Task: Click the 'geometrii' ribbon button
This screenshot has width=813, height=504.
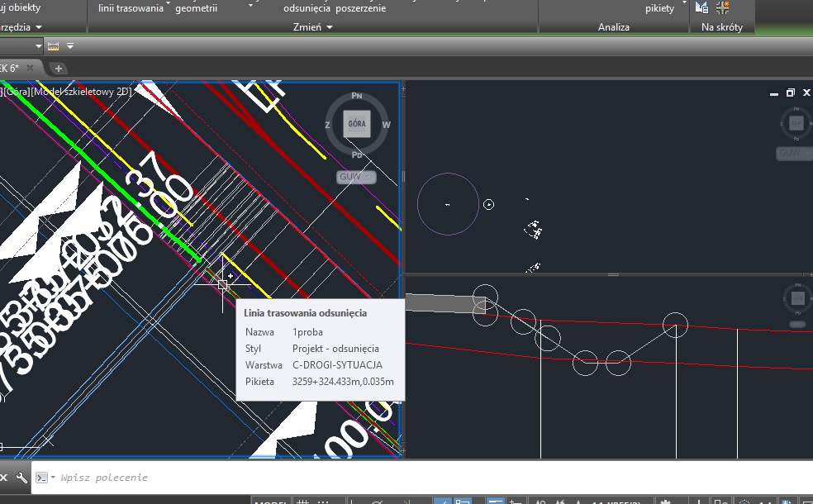Action: click(196, 8)
